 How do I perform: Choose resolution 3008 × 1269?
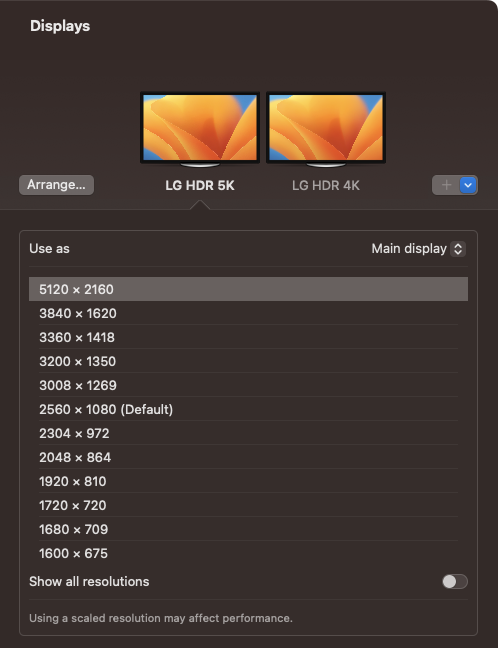[248, 385]
